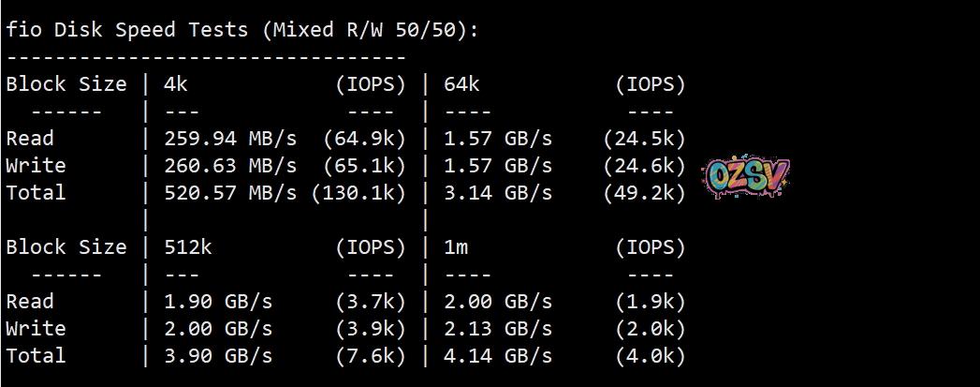Click the 49.2k total IOPS value
This screenshot has width=980, height=387.
pos(644,193)
